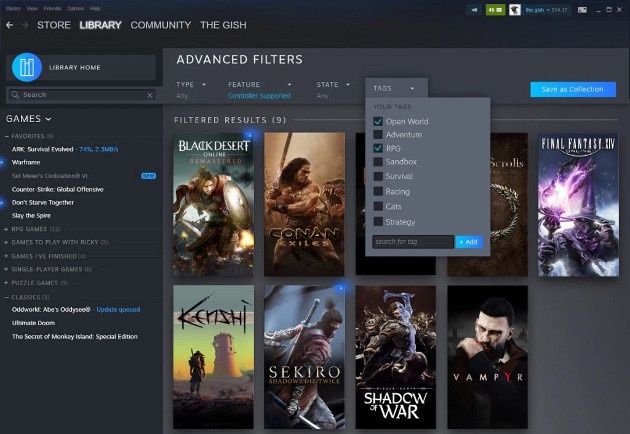Viewport: 630px width, 434px height.
Task: Click the Add tag button
Action: (469, 242)
